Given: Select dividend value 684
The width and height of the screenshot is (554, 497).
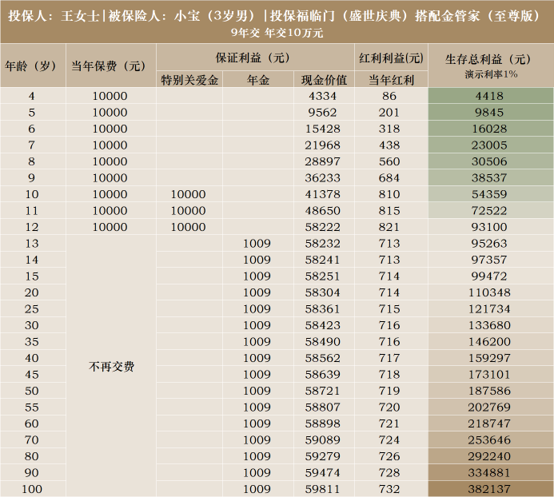Looking at the screenshot, I should (x=389, y=178).
